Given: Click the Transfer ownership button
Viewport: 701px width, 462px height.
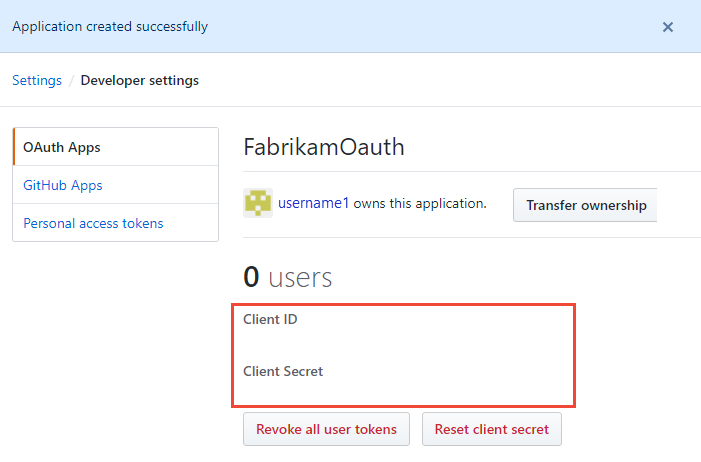Looking at the screenshot, I should coord(585,205).
